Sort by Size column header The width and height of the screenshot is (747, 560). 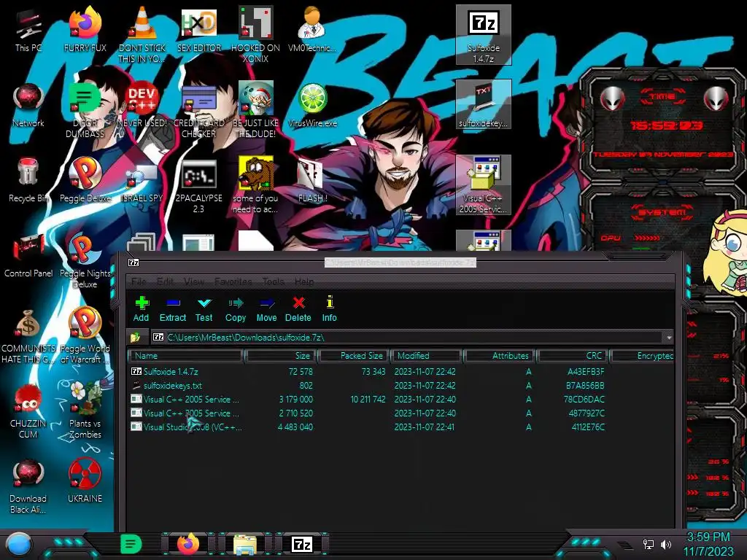(280, 356)
